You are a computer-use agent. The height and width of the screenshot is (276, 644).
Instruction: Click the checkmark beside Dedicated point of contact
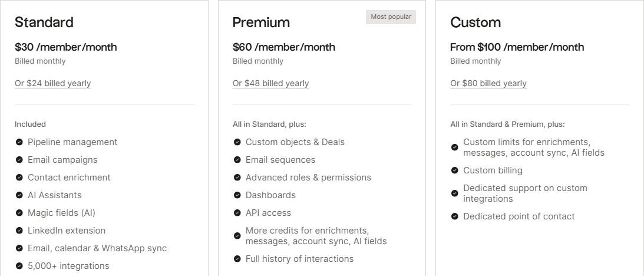[455, 216]
